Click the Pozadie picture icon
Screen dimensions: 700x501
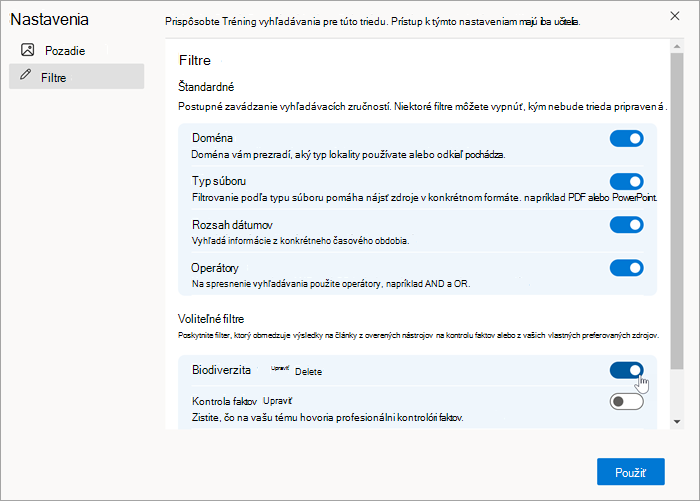(x=28, y=50)
